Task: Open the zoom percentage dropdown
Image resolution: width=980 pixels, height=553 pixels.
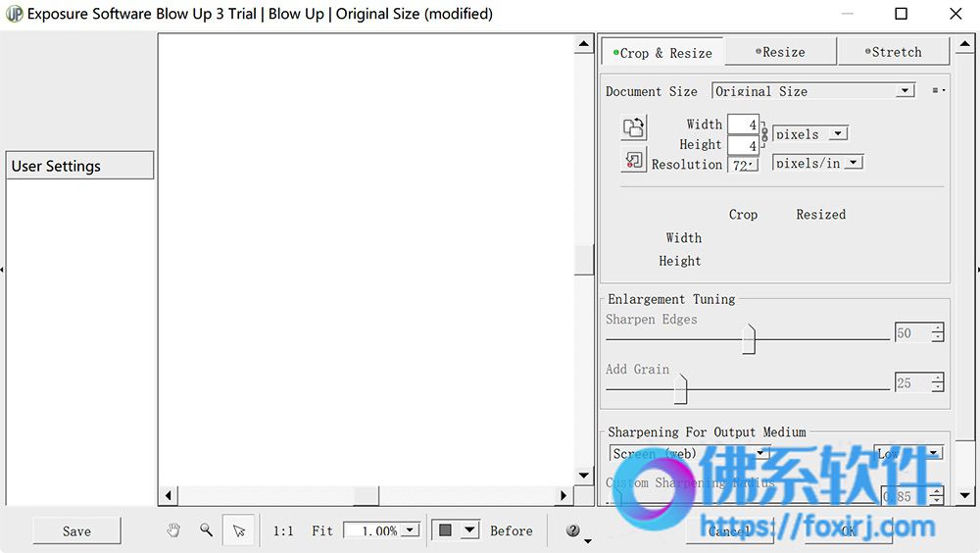Action: pos(410,530)
